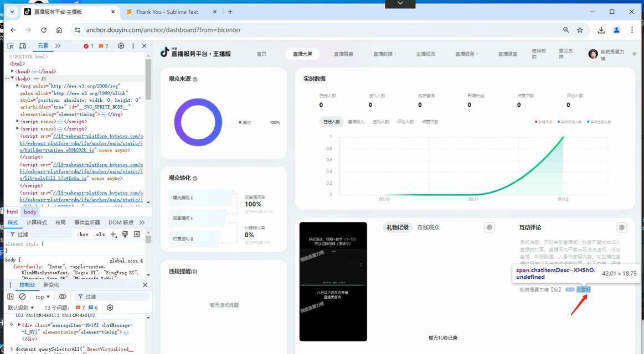Open a new browser tab
This screenshot has width=644, height=354.
coord(230,12)
